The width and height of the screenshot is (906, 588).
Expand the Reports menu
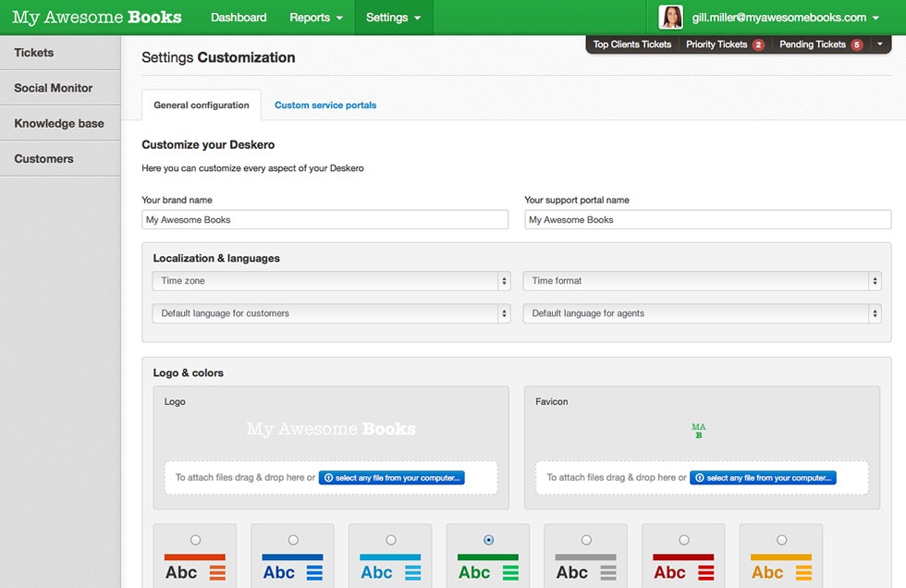(x=315, y=18)
